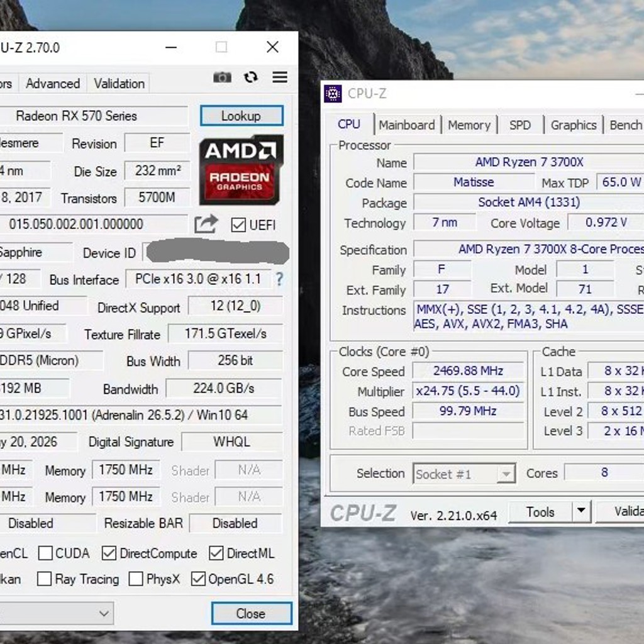Viewport: 644px width, 644px height.
Task: Expand the Tools button dropdown arrow
Action: pyautogui.click(x=581, y=511)
